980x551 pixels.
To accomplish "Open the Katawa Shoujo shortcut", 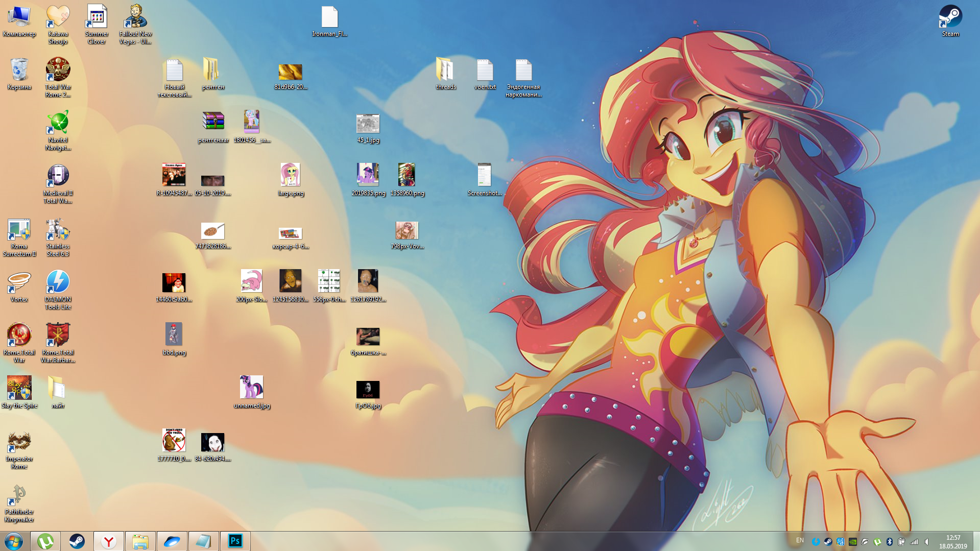I will coord(58,25).
